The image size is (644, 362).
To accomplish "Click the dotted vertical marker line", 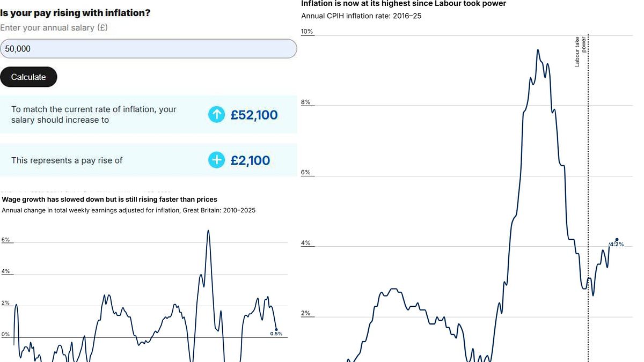I will 588,188.
